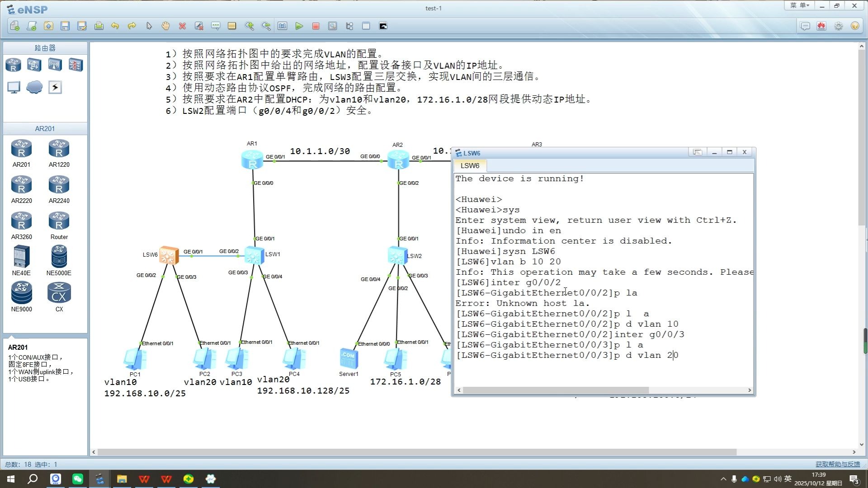Open the 菜单 dropdown menu
Image resolution: width=868 pixels, height=488 pixels.
click(x=799, y=5)
